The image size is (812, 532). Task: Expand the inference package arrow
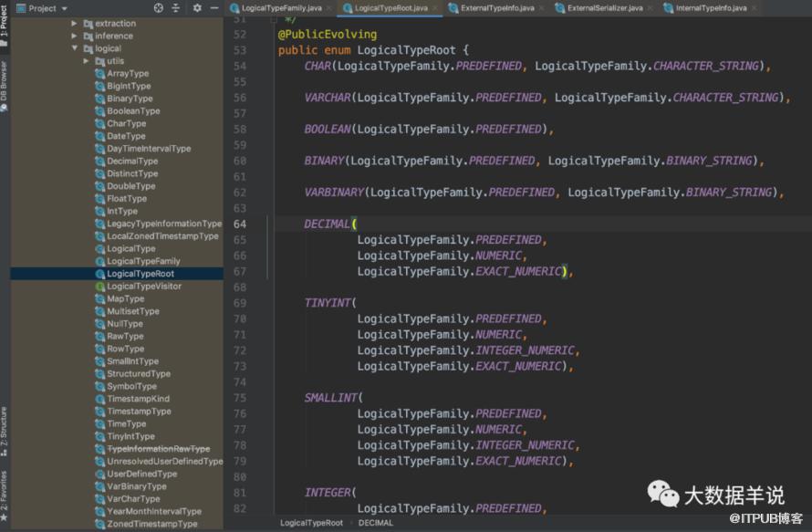pos(74,36)
